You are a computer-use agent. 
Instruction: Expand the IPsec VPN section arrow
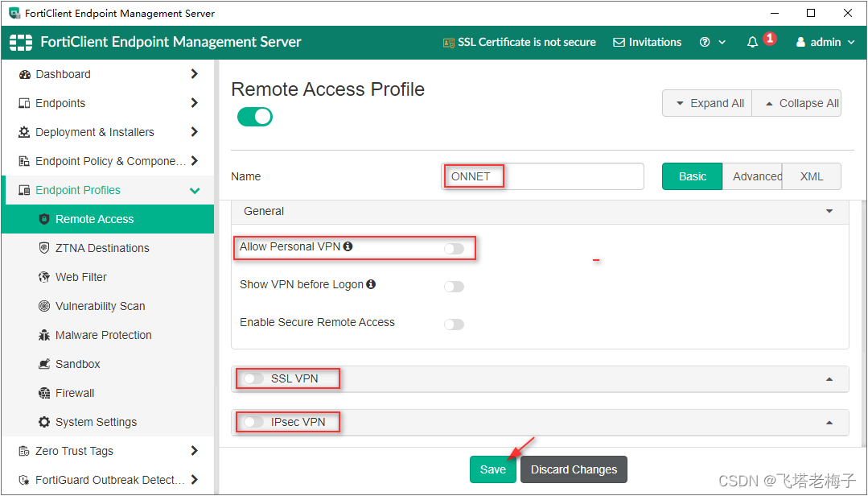point(829,423)
